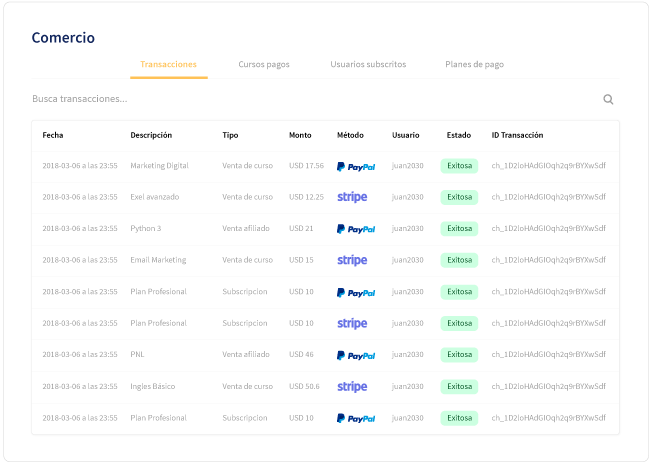The image size is (650, 463).
Task: Open Planes de pago tab
Action: pos(474,64)
